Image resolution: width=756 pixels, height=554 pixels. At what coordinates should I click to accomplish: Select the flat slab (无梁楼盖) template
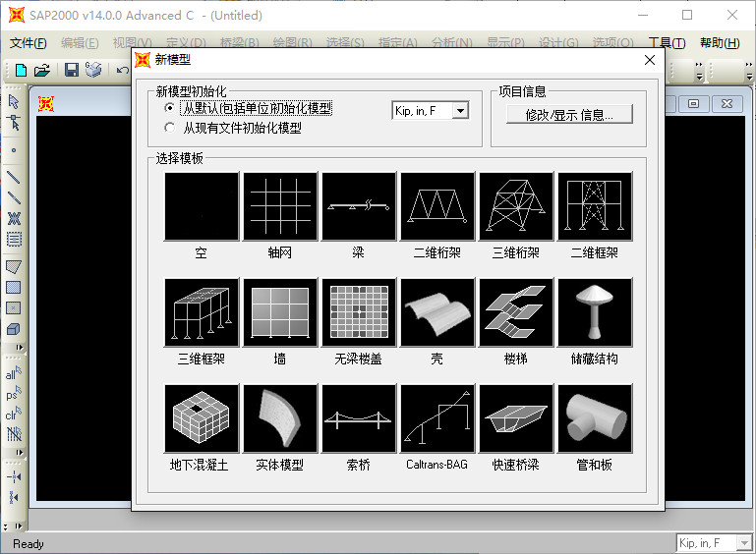tap(359, 312)
